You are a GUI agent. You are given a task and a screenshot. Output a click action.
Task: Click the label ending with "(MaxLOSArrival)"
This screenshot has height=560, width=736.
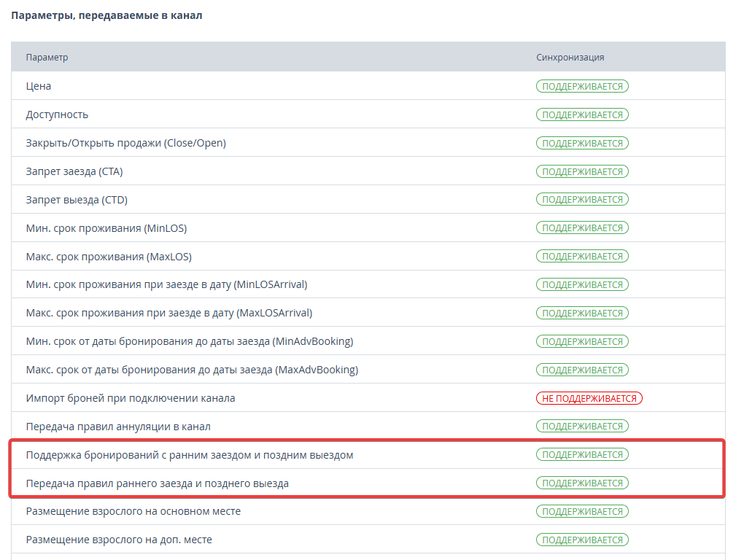pyautogui.click(x=169, y=313)
